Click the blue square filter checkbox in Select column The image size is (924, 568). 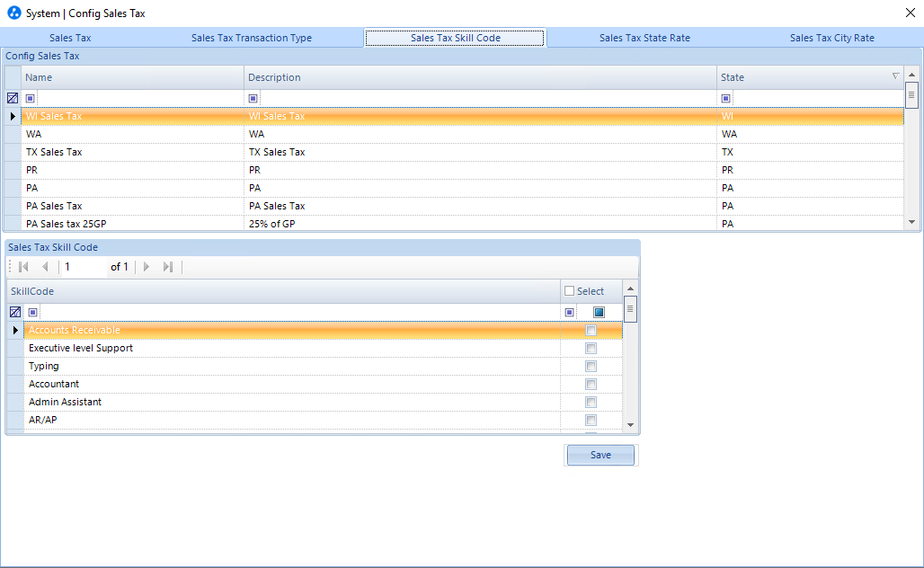pos(599,312)
